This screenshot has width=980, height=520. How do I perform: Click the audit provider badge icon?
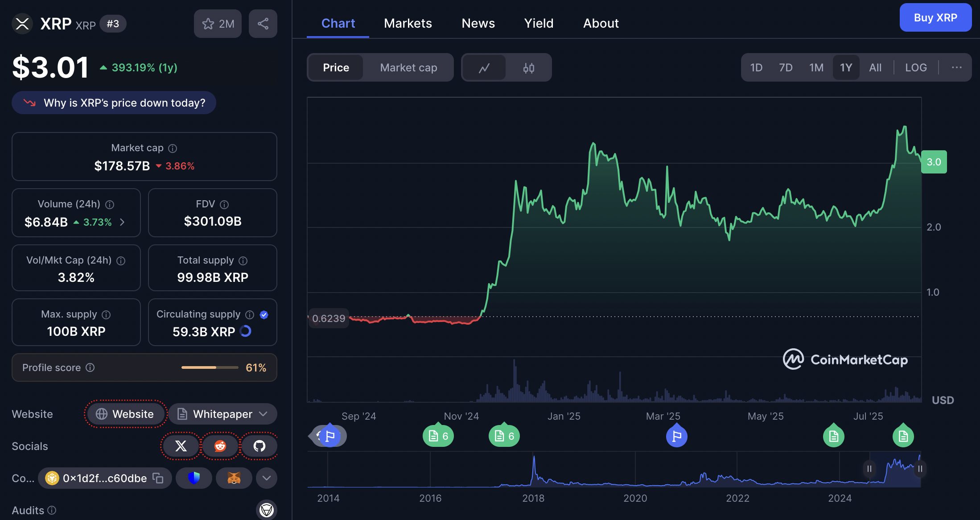[267, 510]
